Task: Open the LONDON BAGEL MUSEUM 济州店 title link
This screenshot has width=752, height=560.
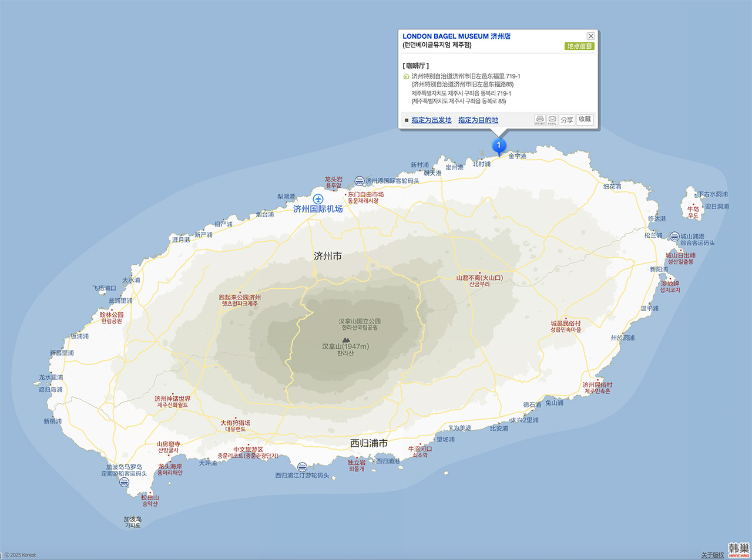Action: point(456,36)
